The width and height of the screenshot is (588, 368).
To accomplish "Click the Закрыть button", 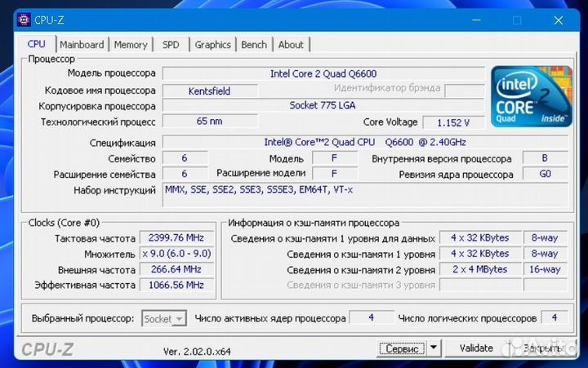I will 542,348.
